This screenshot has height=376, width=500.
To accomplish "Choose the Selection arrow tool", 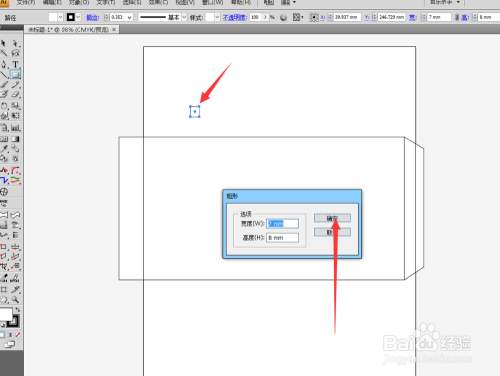I will coord(4,43).
